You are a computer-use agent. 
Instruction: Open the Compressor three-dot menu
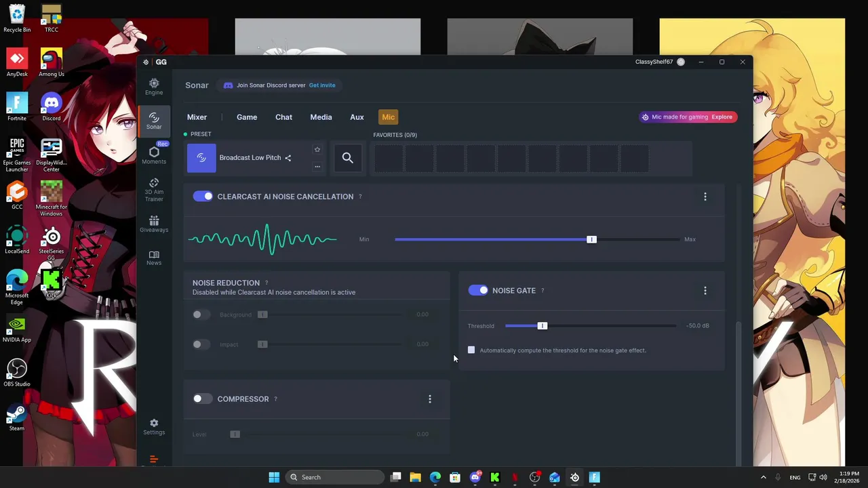click(430, 399)
